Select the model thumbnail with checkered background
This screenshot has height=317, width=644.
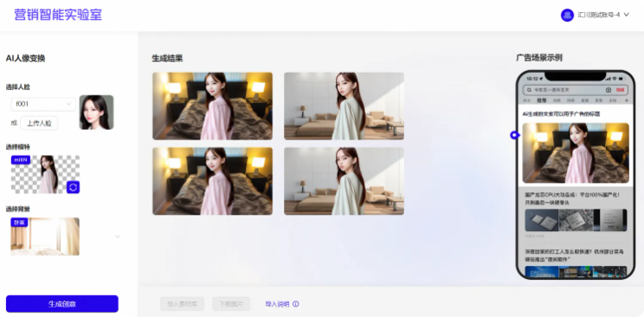[45, 174]
